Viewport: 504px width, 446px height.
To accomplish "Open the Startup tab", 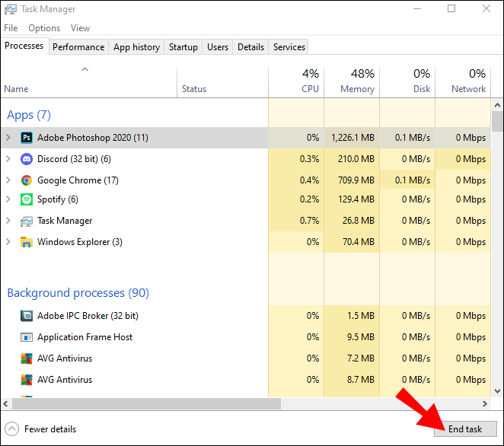I will click(x=183, y=47).
